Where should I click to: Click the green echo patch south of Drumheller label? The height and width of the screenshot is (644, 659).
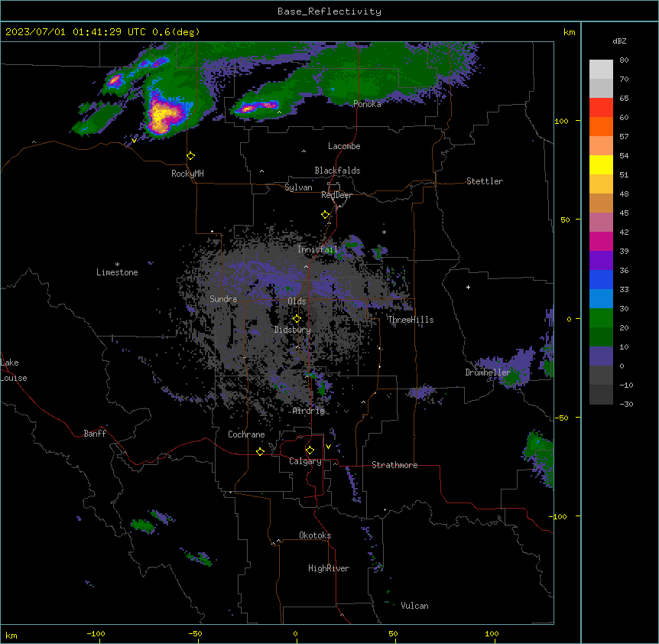[x=511, y=379]
